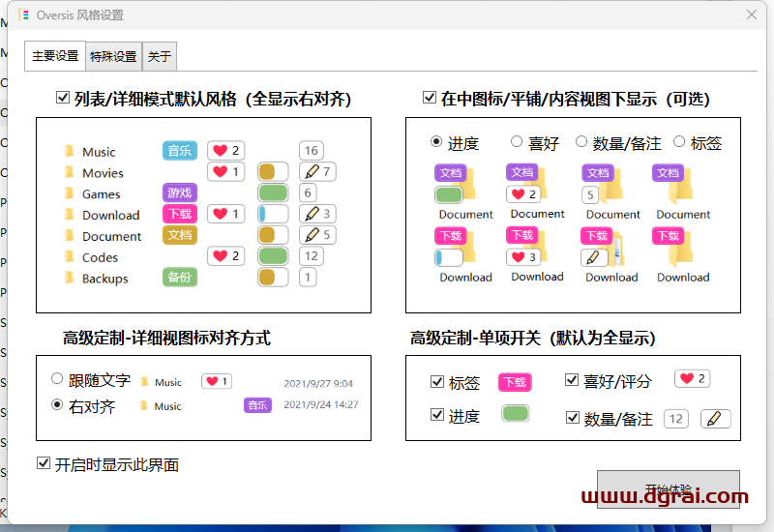The image size is (774, 532).
Task: Select the 标签 radio option
Action: (679, 141)
